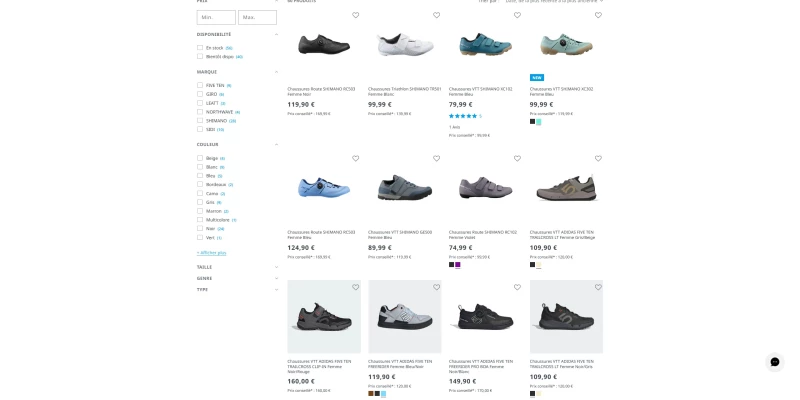
Task: Save SHIMANO GE500 Femme Bleu to favorites
Action: tap(436, 159)
